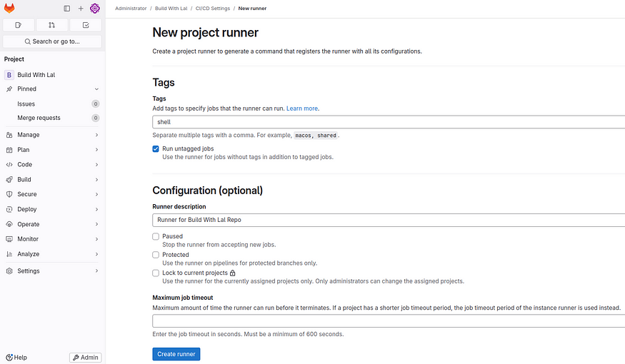Enable the Paused checkbox
The height and width of the screenshot is (364, 625).
coord(156,236)
